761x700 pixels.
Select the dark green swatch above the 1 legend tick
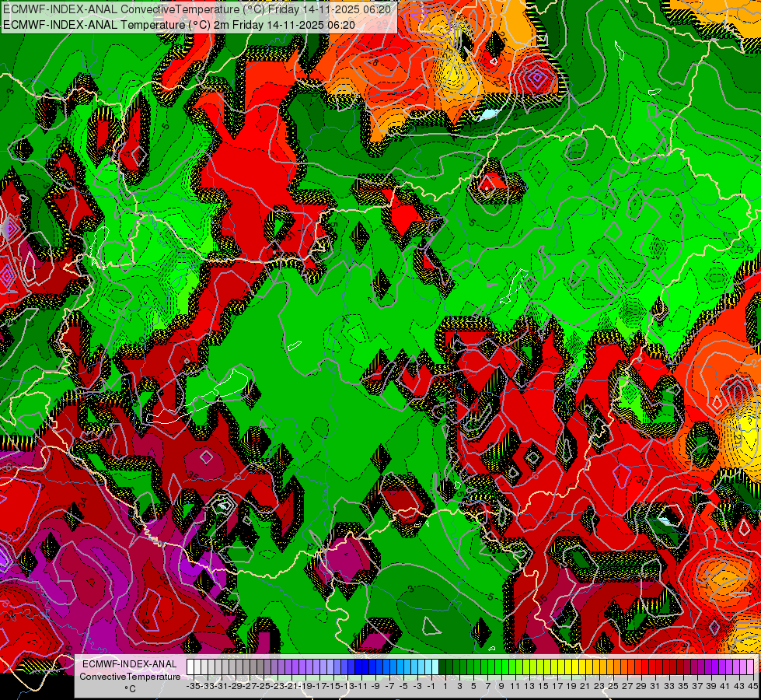(x=442, y=667)
